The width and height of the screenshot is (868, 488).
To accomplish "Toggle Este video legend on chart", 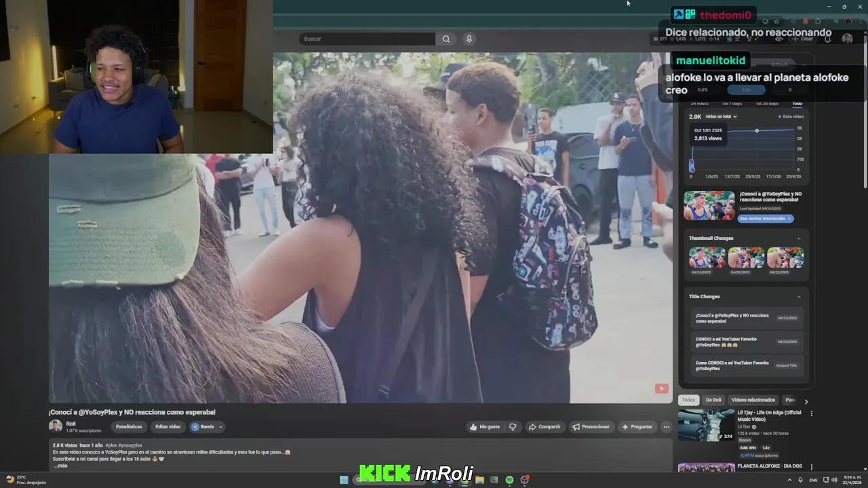I will pyautogui.click(x=791, y=117).
